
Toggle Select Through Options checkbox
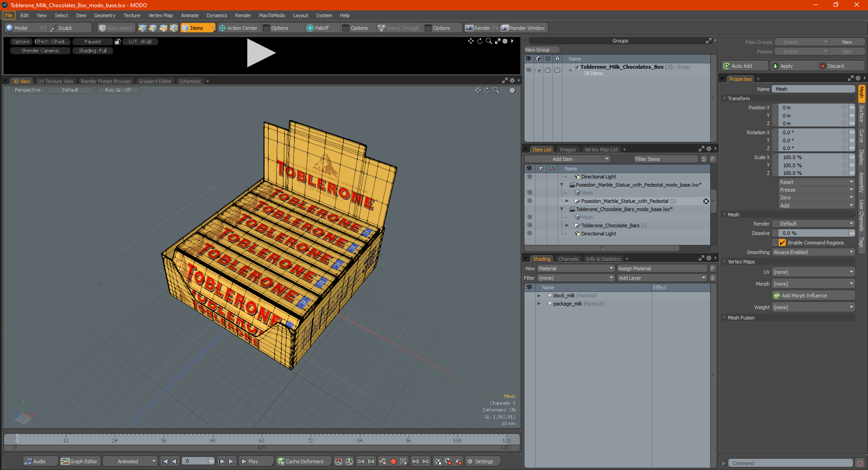[428, 28]
